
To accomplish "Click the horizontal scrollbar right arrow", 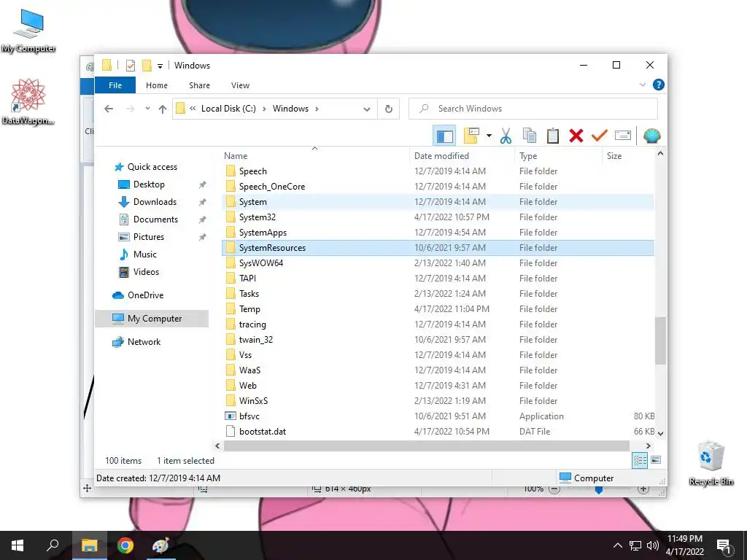I will pyautogui.click(x=648, y=446).
